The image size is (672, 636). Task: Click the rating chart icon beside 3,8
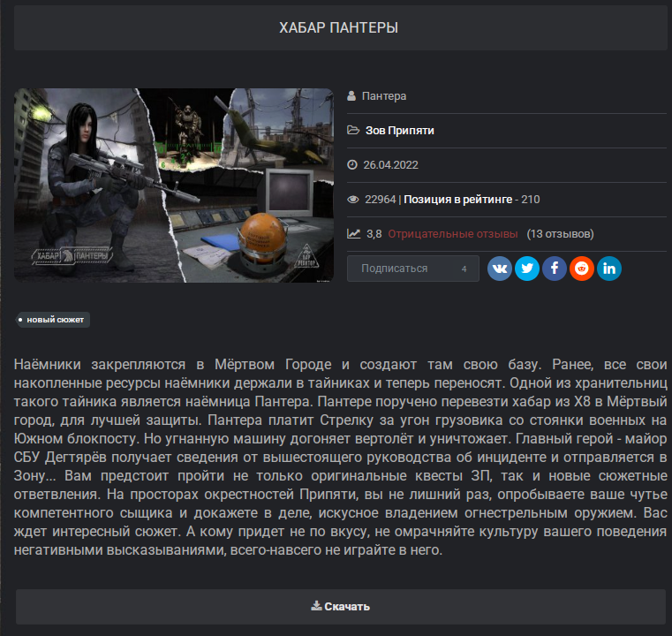point(353,233)
